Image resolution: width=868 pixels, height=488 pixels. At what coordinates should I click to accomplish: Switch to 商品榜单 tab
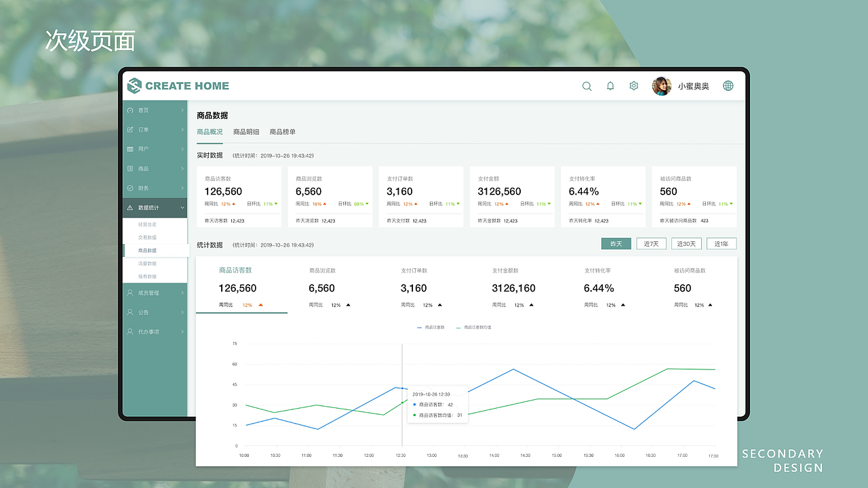(x=283, y=132)
